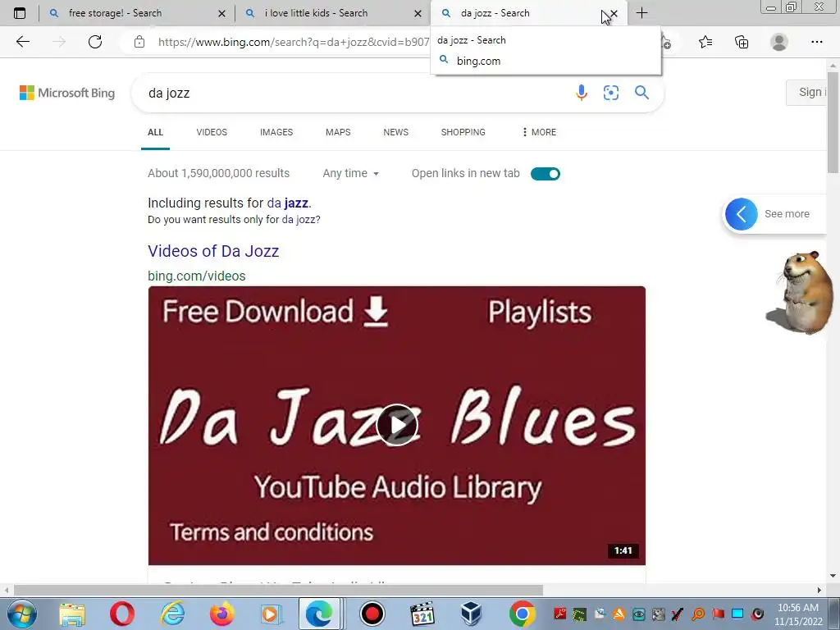840x630 pixels.
Task: Open VirtualBox from the taskbar
Action: [x=472, y=614]
